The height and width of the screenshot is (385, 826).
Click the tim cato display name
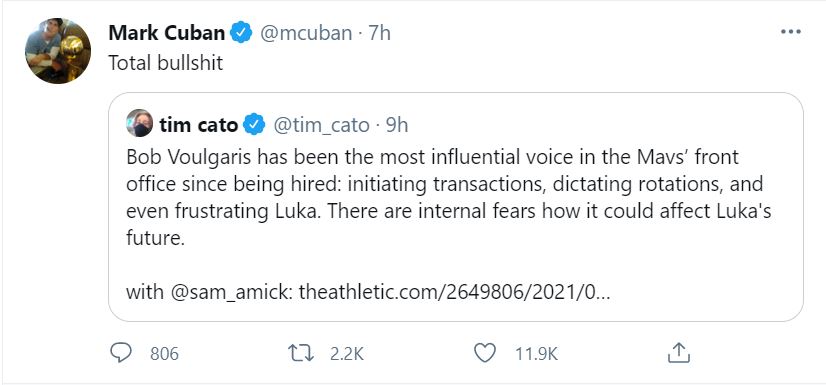tap(199, 125)
